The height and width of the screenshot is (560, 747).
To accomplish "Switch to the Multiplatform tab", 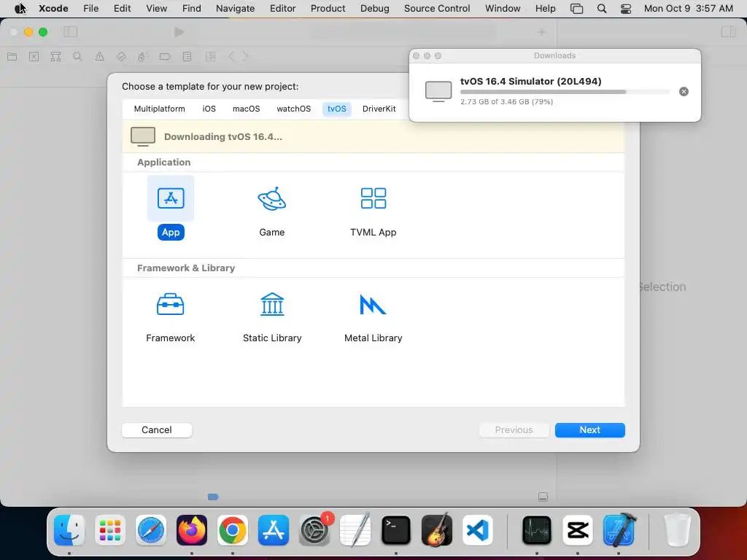I will tap(160, 109).
